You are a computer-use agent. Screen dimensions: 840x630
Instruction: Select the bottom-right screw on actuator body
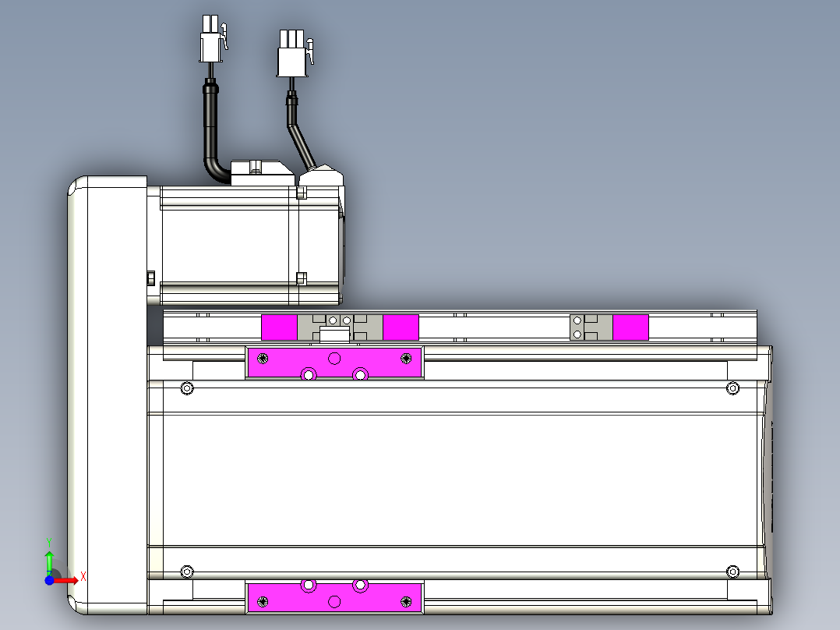(x=732, y=572)
